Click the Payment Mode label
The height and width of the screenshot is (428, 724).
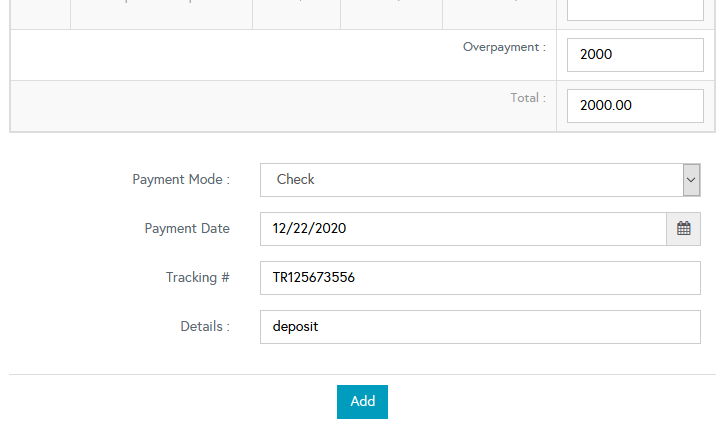[x=181, y=180]
